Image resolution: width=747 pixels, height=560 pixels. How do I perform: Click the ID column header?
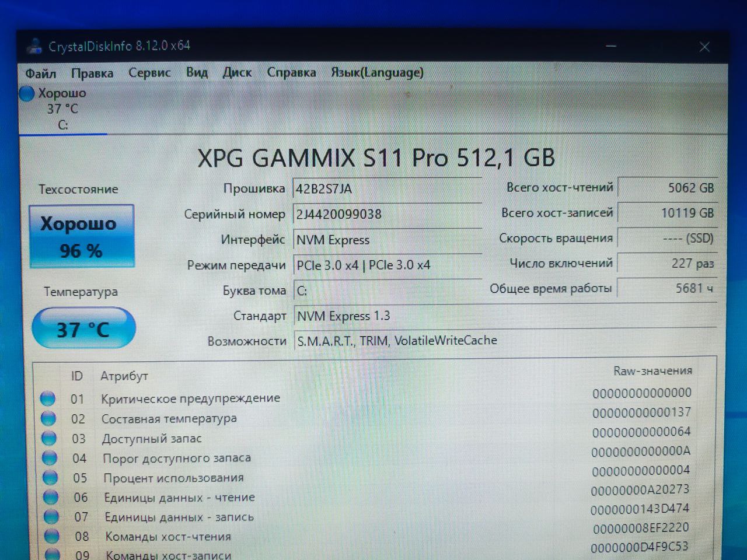(x=77, y=376)
